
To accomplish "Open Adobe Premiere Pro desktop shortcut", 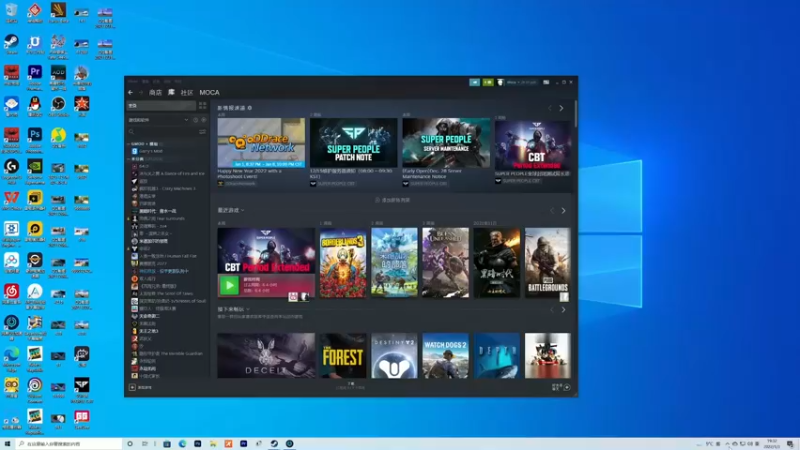I will point(35,73).
